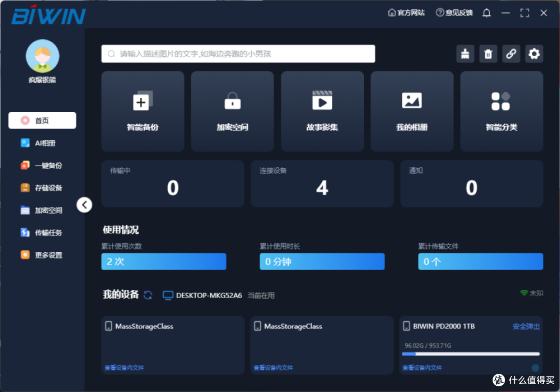Open the 智能分类 card
This screenshot has width=560, height=392.
(501, 111)
